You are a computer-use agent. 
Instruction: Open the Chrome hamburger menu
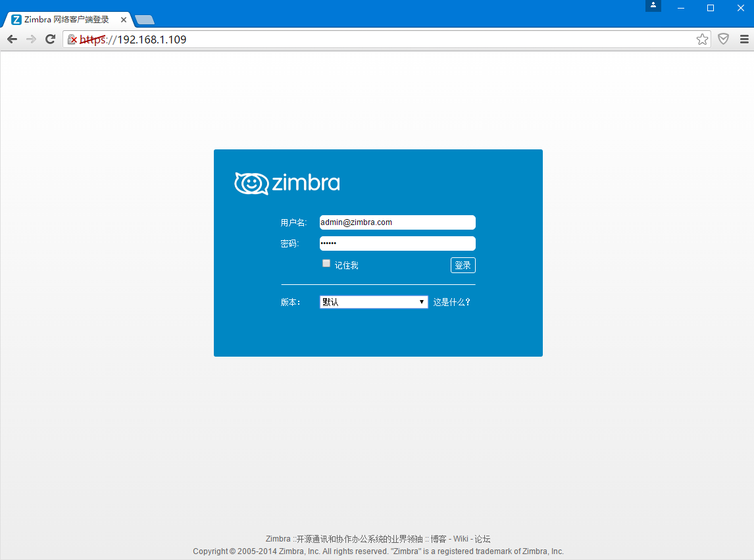pos(744,39)
